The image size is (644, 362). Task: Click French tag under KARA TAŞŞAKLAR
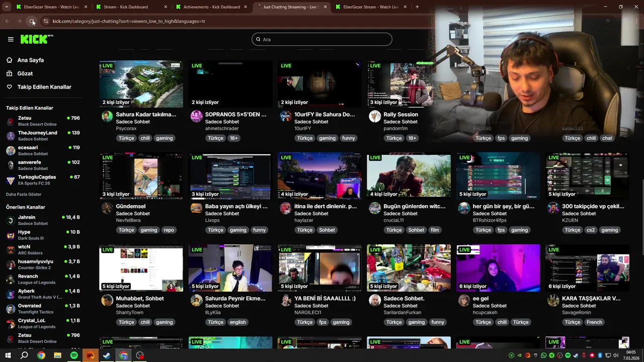(594, 322)
